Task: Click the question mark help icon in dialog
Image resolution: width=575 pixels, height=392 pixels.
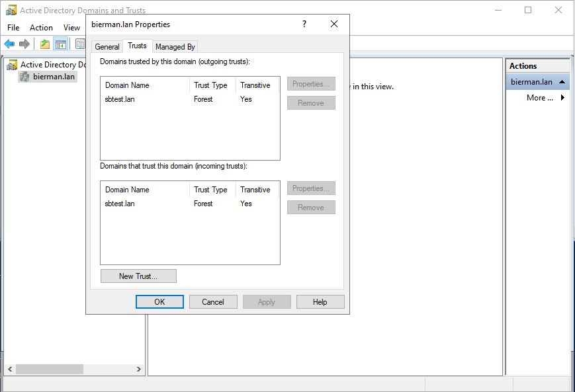Action: (304, 24)
